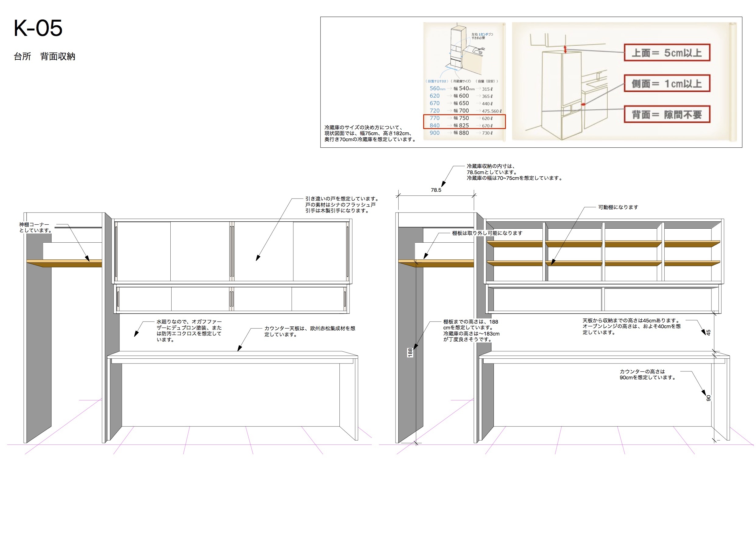Click the "背面= 隙間不要" label box

coord(667,114)
